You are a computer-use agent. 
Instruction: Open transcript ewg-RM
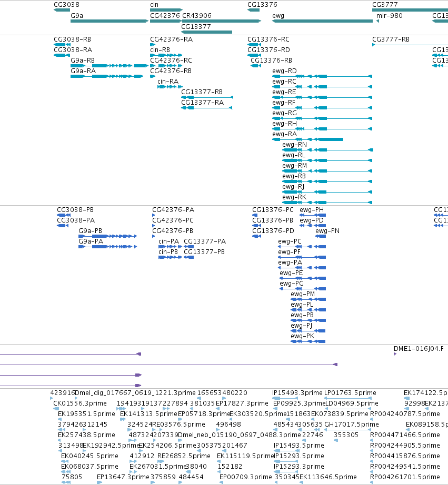click(x=294, y=166)
